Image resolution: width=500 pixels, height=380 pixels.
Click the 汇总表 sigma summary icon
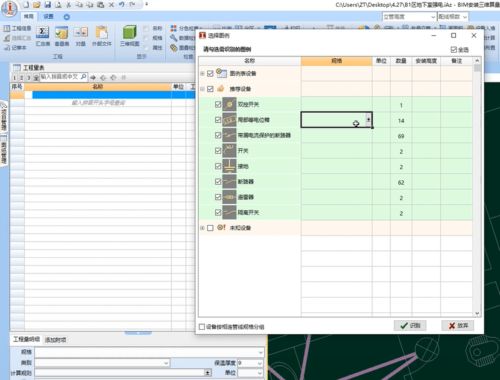(x=43, y=36)
